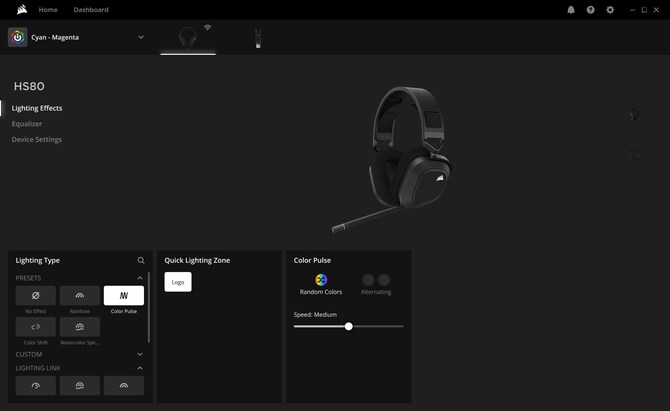Select the third Lighting Link effect
Screen dimensions: 670x411
pos(124,385)
